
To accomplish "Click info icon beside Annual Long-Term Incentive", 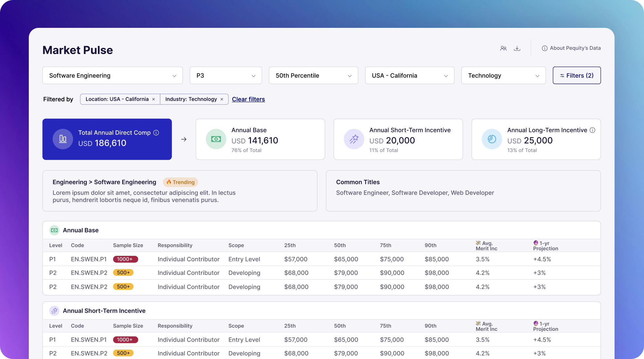I will tap(592, 130).
